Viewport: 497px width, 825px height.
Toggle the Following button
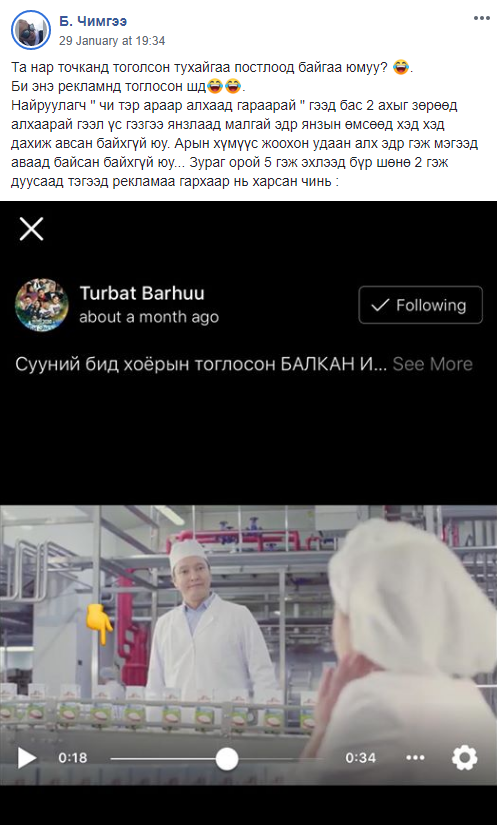(x=420, y=305)
